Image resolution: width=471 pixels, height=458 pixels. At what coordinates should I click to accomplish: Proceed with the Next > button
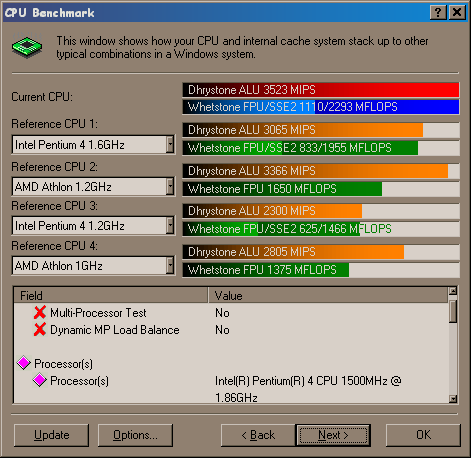(333, 435)
